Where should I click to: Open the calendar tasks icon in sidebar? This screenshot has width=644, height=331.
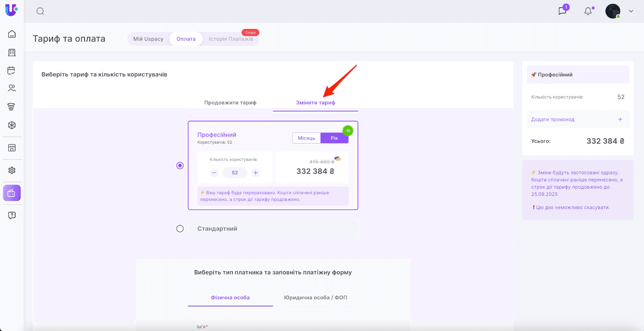pyautogui.click(x=12, y=70)
